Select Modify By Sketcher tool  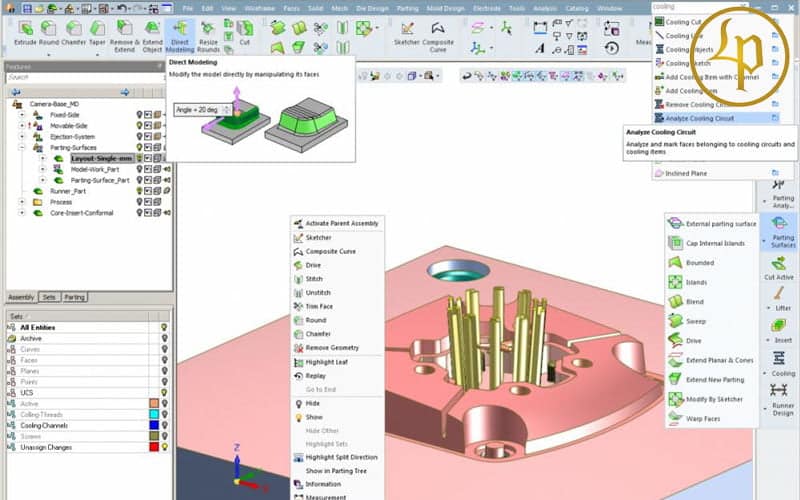point(706,399)
